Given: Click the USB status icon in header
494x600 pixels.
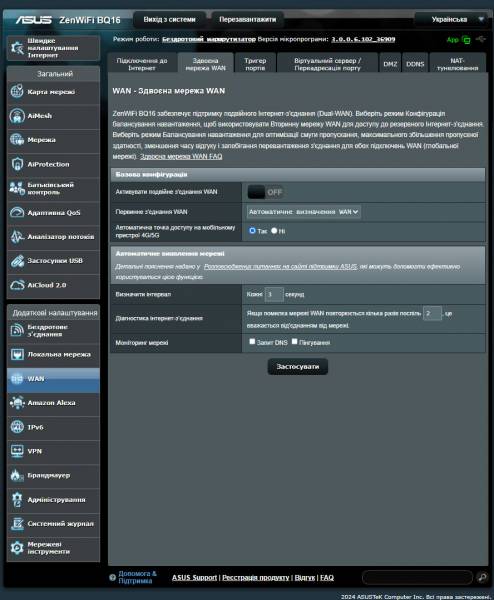Looking at the screenshot, I should click(481, 39).
